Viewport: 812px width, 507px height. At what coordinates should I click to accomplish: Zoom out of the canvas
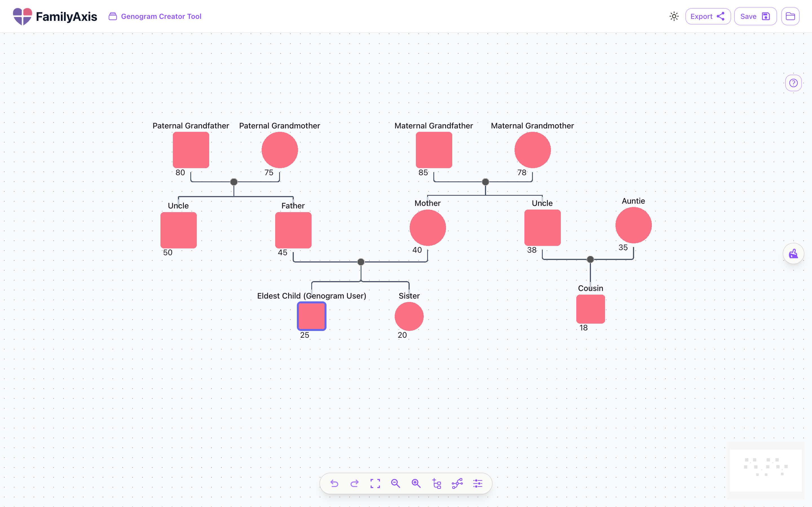pyautogui.click(x=396, y=483)
